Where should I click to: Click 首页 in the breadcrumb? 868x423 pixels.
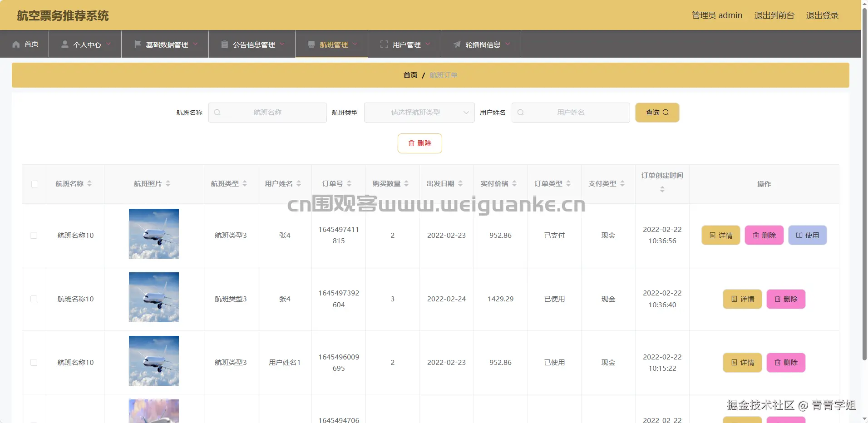click(410, 75)
